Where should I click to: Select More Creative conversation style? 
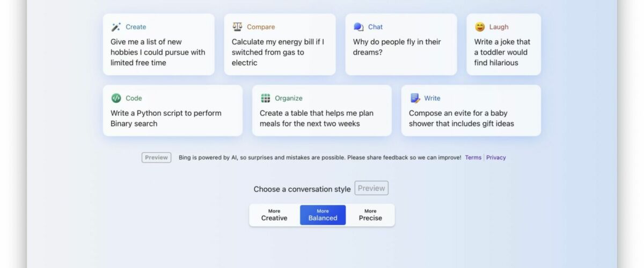click(274, 215)
